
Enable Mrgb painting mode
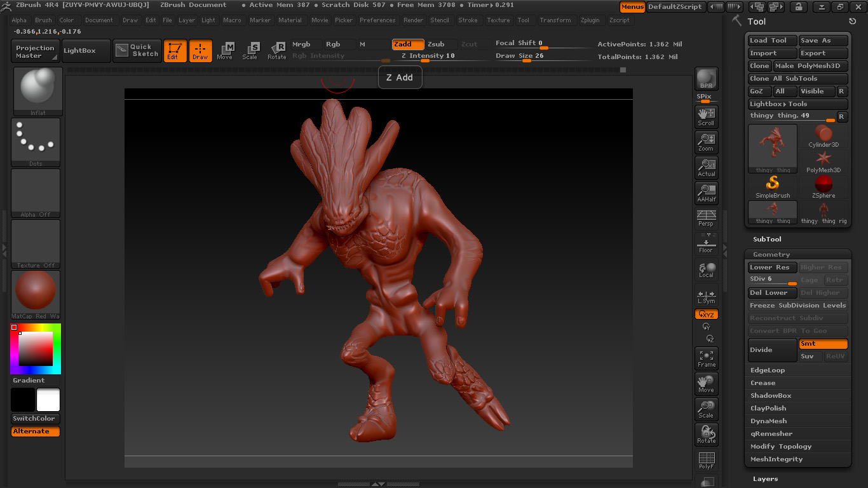pyautogui.click(x=306, y=44)
